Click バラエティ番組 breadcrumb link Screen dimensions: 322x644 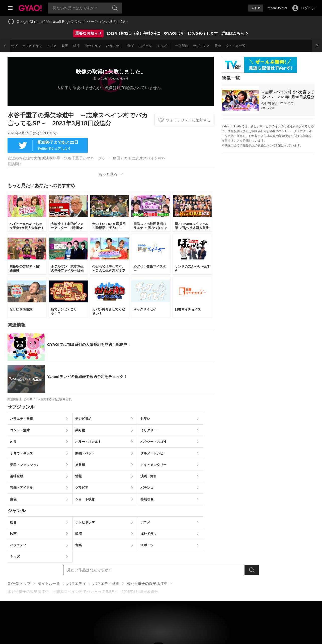pos(106,584)
